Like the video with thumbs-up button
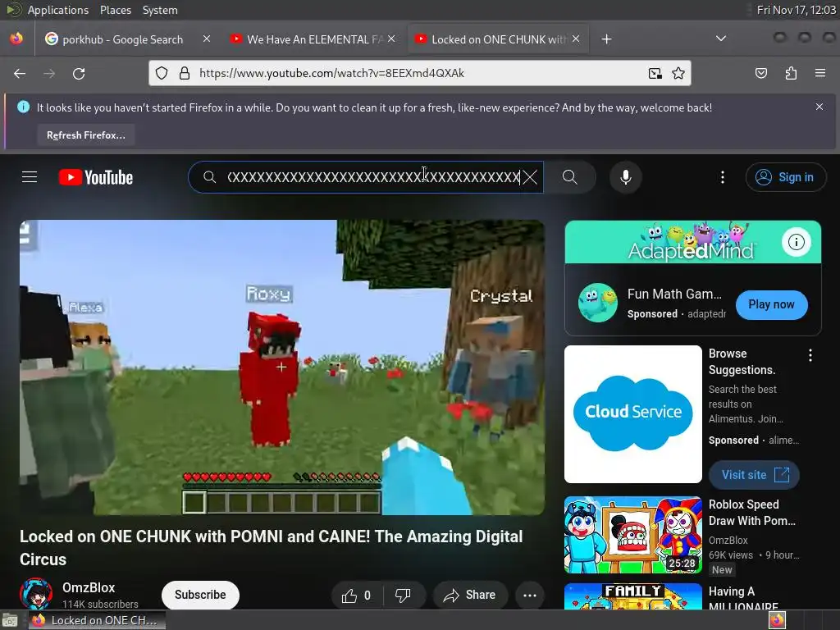This screenshot has width=840, height=630. coord(357,596)
